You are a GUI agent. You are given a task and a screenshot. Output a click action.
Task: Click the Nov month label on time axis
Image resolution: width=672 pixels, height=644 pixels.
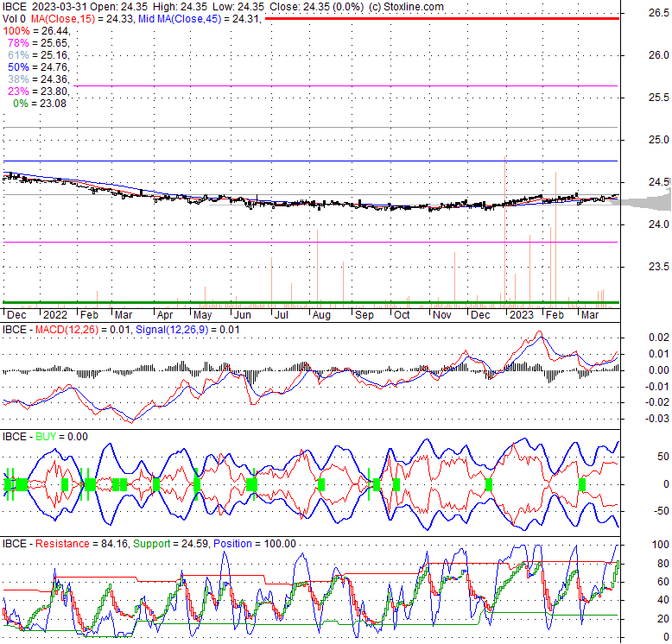coord(442,315)
